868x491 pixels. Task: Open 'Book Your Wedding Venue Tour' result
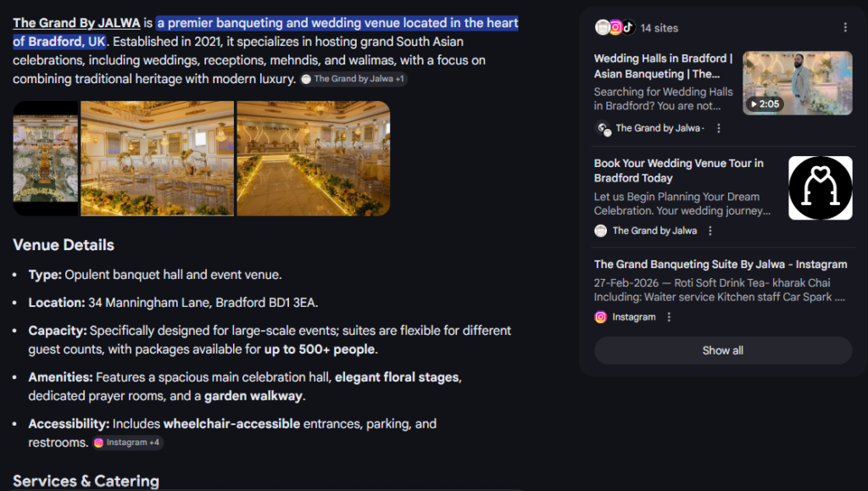[678, 170]
